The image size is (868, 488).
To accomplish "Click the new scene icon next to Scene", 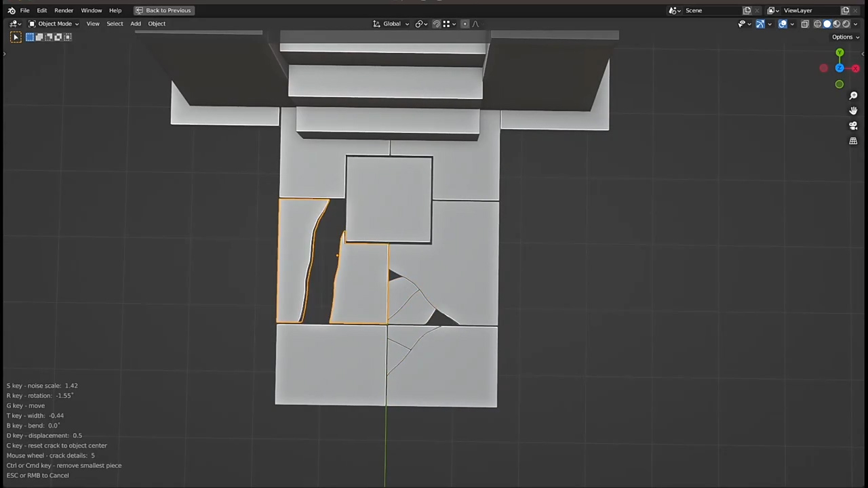I will (747, 10).
